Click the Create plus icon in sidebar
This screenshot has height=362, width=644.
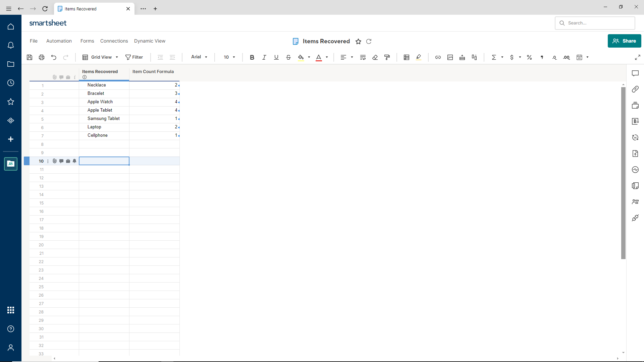point(11,139)
